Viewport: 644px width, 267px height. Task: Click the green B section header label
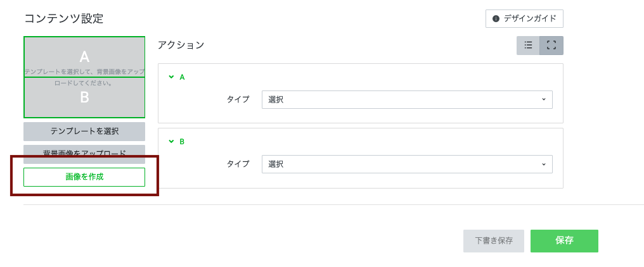click(182, 142)
